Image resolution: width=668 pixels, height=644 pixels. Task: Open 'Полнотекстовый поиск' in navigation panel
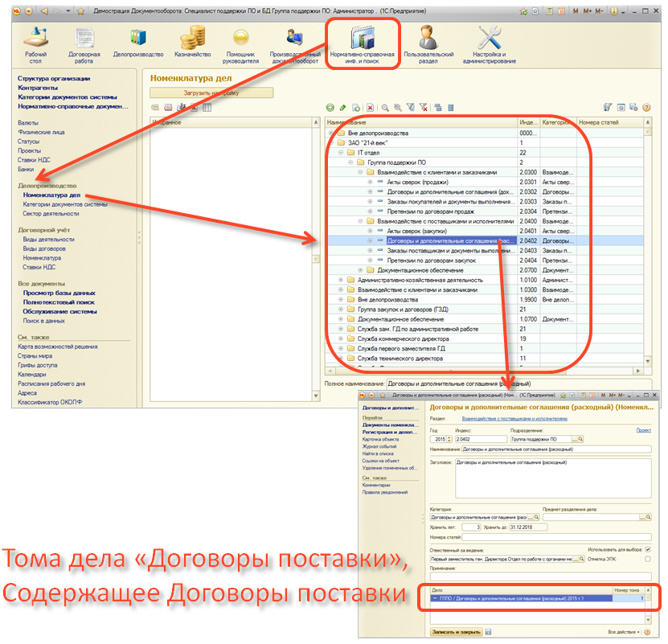[x=59, y=302]
